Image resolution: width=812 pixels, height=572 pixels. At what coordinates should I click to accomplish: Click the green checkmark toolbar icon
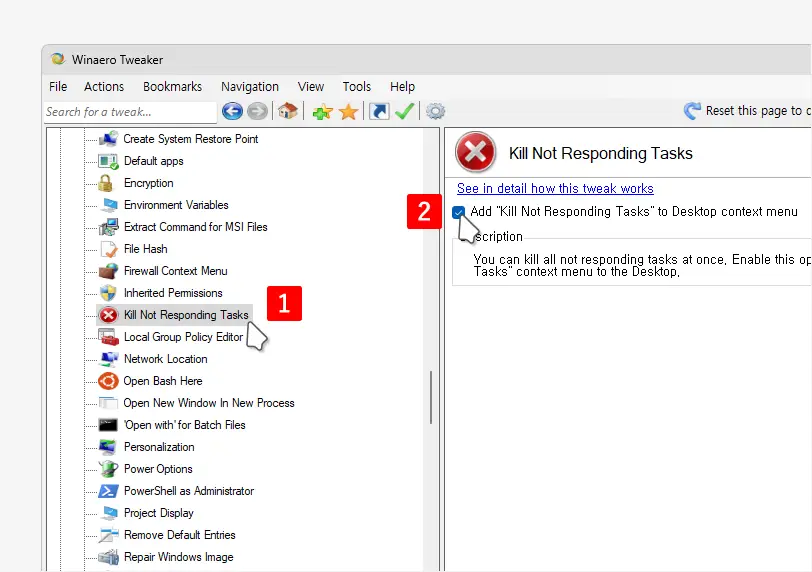tap(404, 112)
